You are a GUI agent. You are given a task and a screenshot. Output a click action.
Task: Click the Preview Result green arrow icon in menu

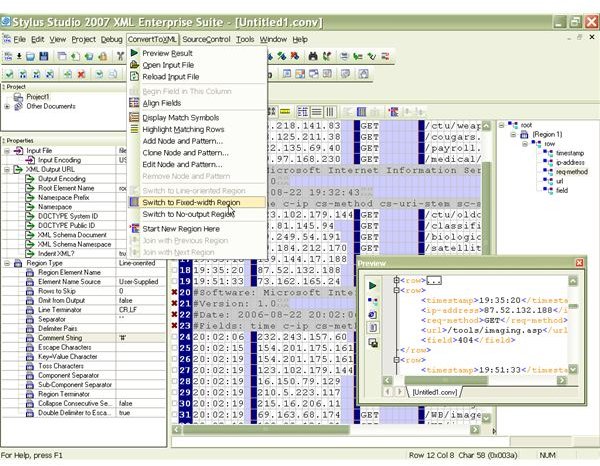(134, 53)
